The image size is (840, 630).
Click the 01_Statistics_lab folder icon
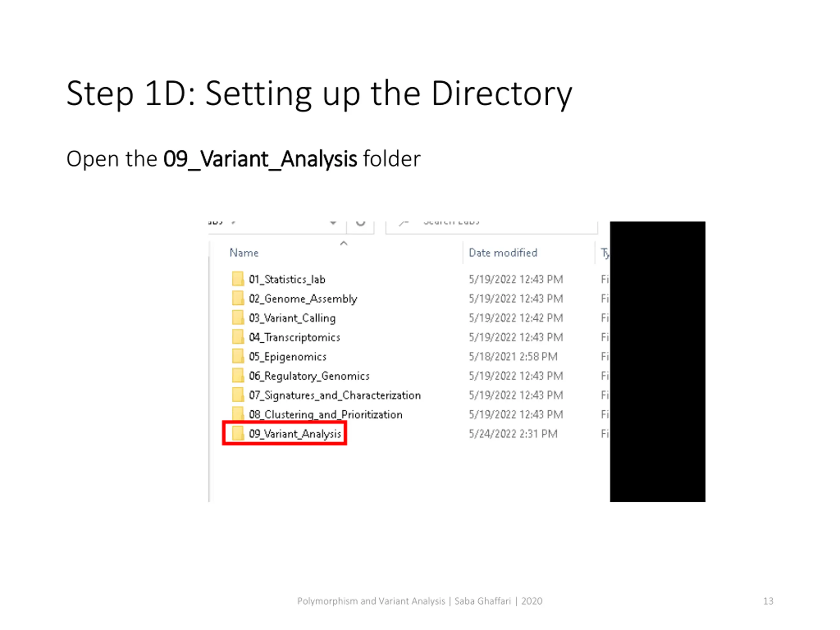[x=238, y=279]
